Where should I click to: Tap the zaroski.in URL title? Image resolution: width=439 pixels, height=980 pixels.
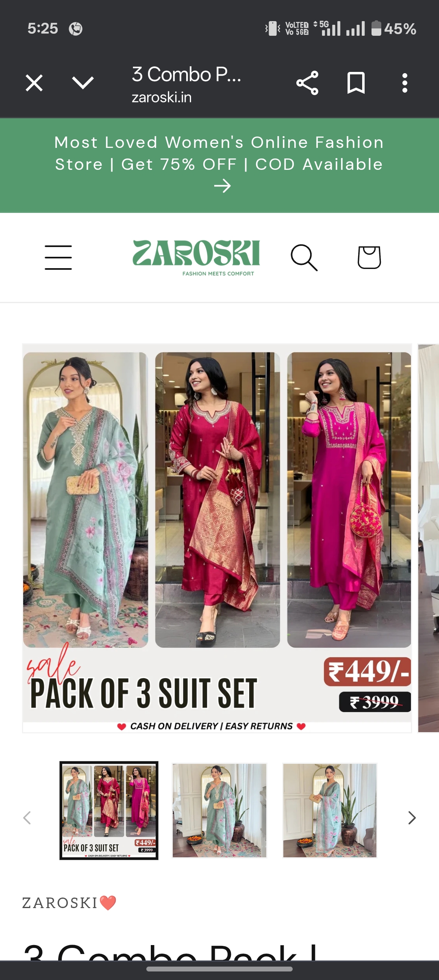161,98
